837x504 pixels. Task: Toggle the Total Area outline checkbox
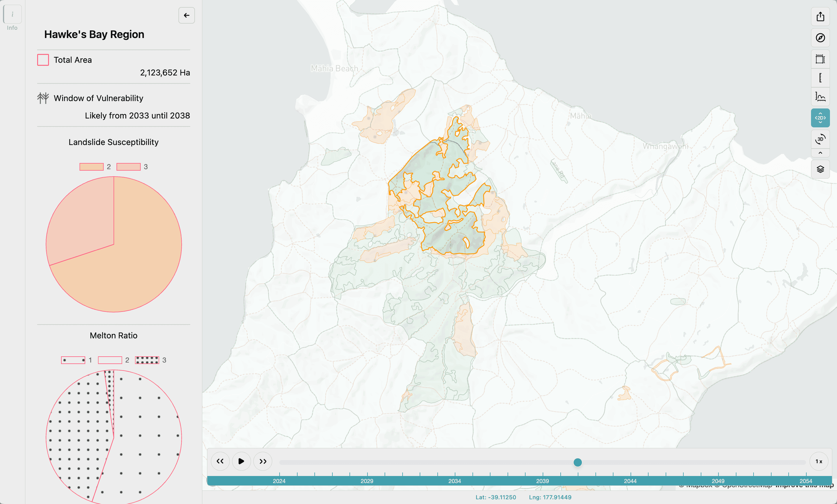tap(43, 60)
